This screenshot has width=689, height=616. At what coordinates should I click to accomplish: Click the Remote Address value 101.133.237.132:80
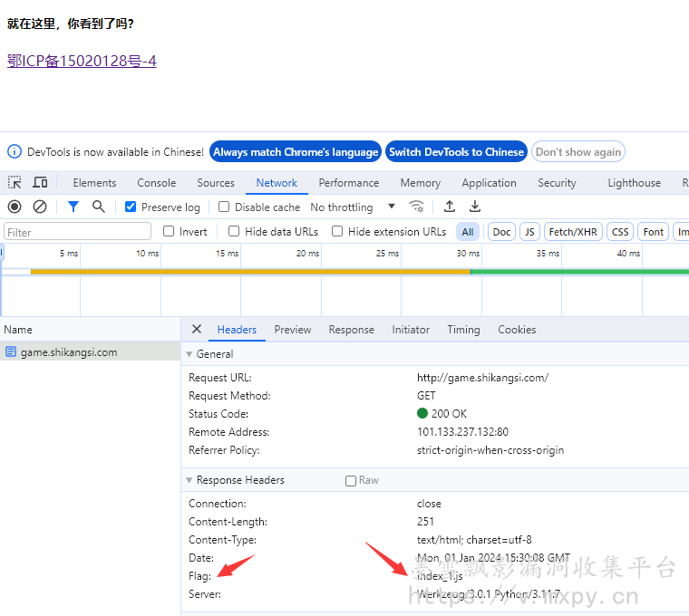click(x=462, y=431)
